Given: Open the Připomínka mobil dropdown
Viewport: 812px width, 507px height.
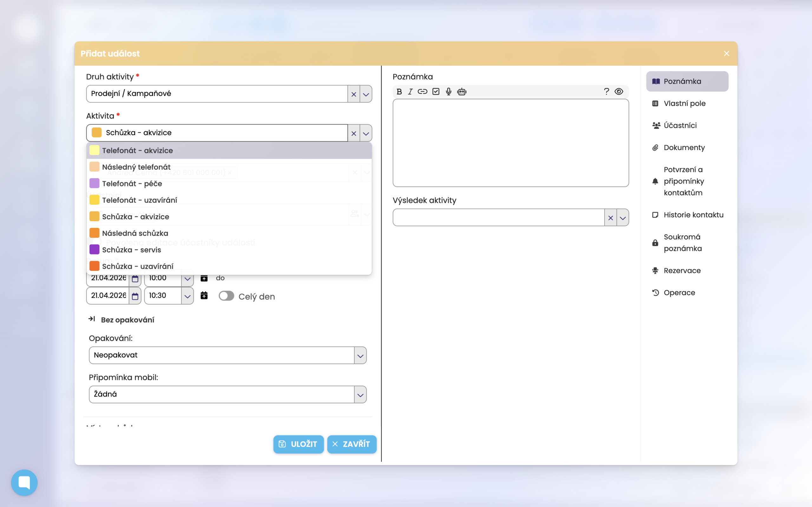Looking at the screenshot, I should tap(360, 394).
